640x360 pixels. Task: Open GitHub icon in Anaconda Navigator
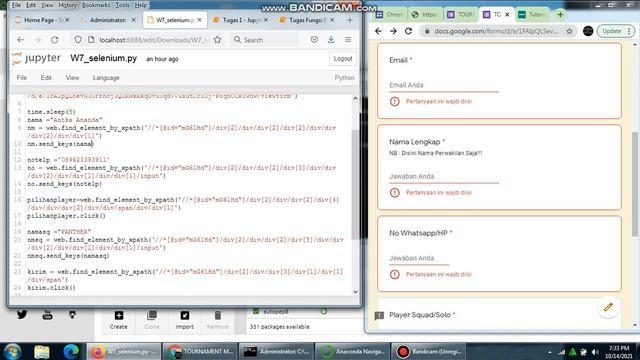click(x=72, y=315)
